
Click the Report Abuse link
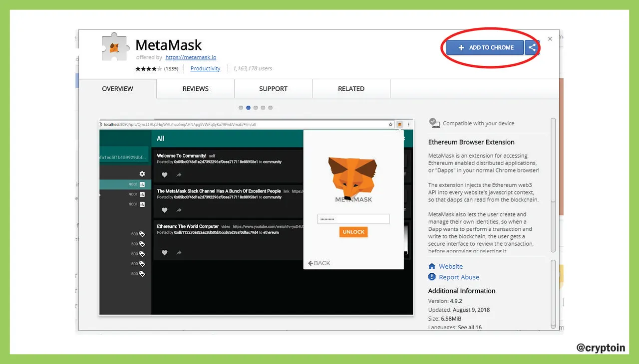(x=459, y=277)
